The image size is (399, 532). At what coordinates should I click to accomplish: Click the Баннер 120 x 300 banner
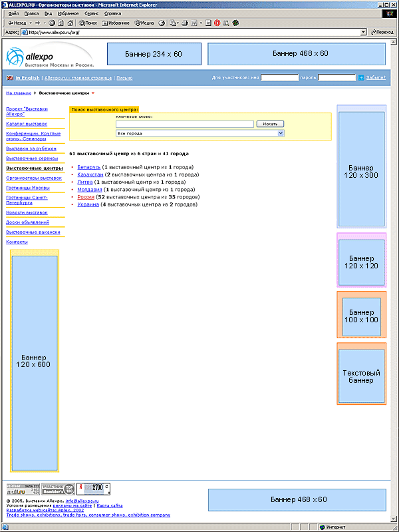point(361,169)
